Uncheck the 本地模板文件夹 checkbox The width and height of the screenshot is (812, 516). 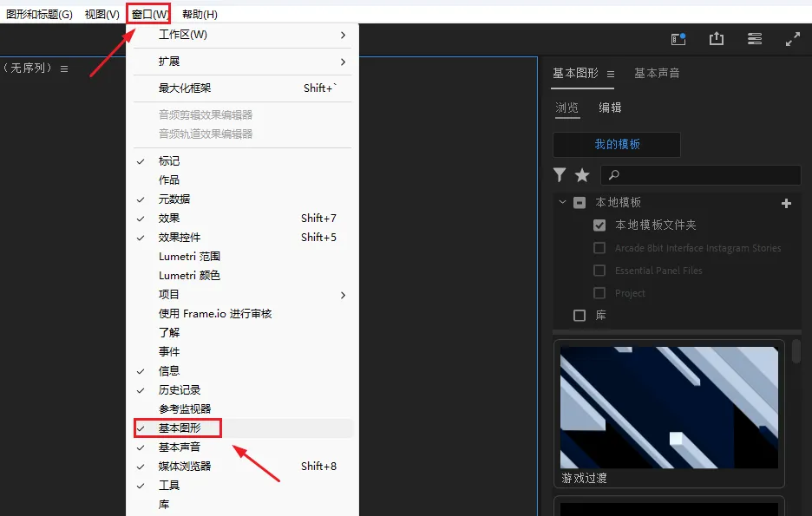pos(599,225)
